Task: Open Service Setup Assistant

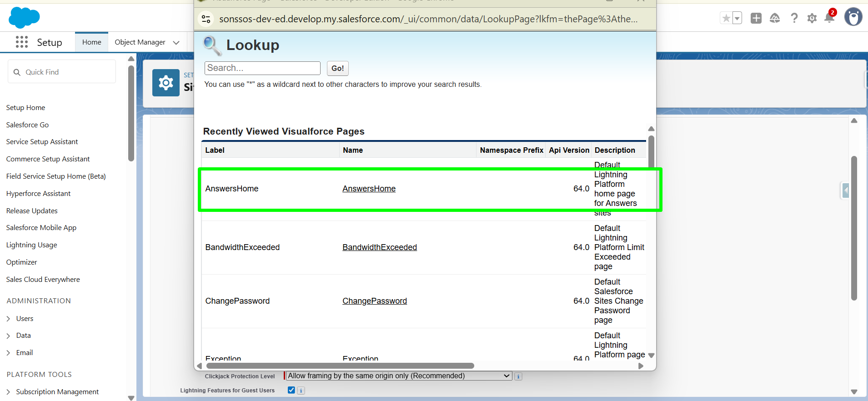Action: point(42,142)
